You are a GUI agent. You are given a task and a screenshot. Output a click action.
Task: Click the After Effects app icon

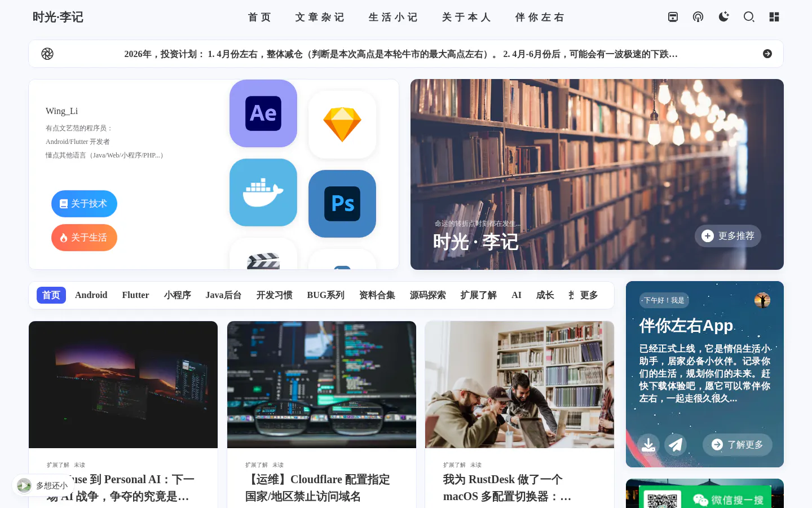263,113
